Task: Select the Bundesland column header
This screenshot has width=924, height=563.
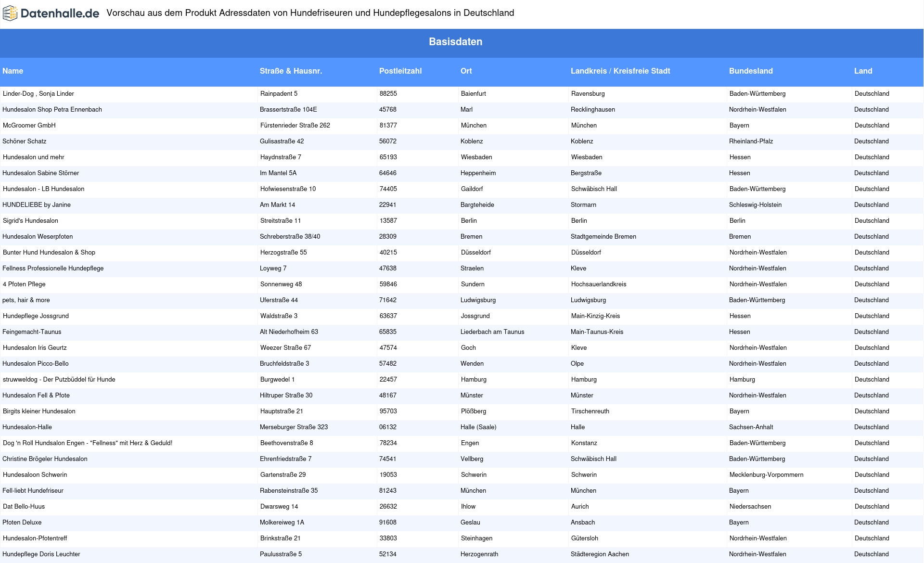Action: click(751, 71)
